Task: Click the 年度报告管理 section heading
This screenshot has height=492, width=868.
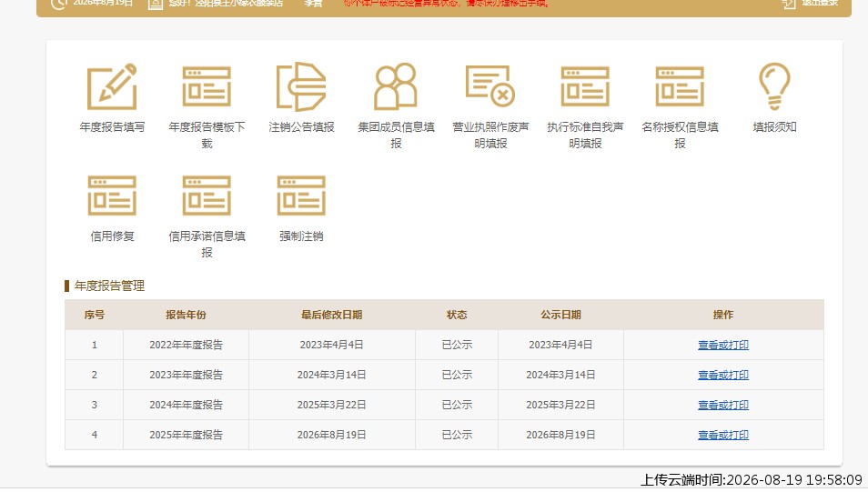Action: [109, 286]
